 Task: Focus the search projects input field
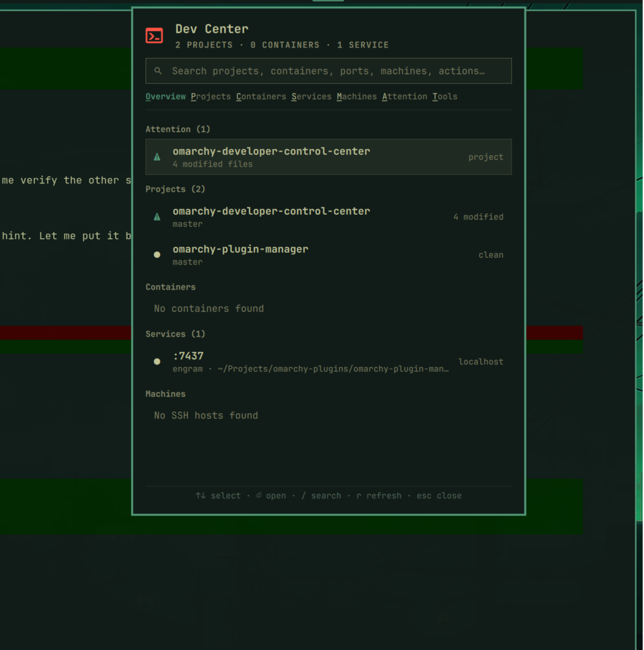click(329, 71)
